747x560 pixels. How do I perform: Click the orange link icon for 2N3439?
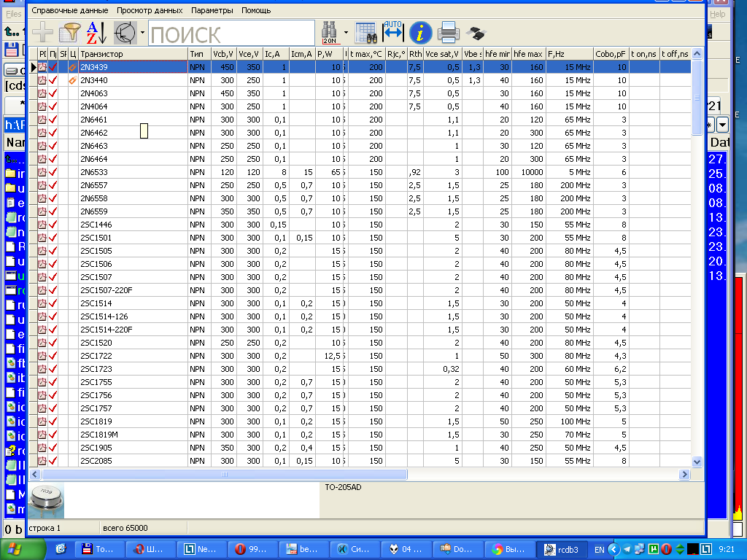pyautogui.click(x=73, y=67)
